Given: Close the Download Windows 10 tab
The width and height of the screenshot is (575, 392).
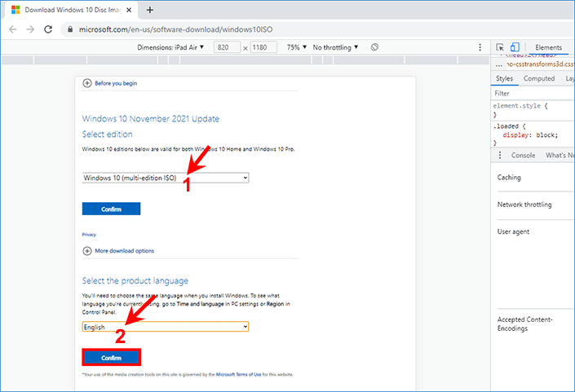Looking at the screenshot, I should [x=129, y=11].
